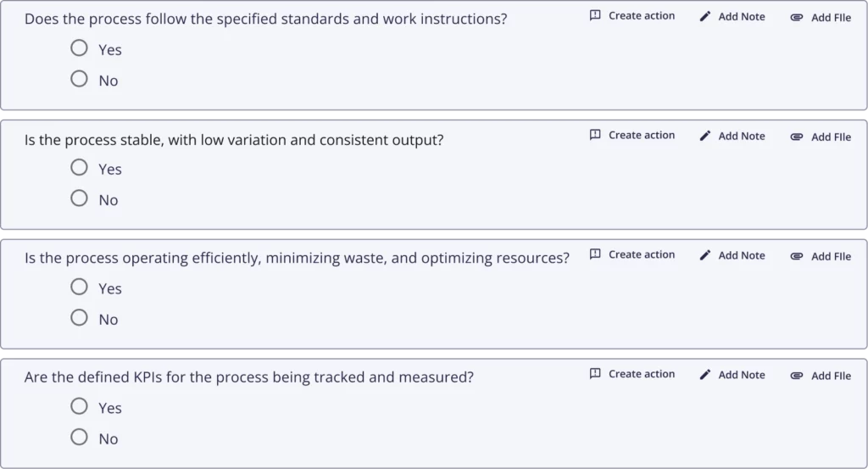
Task: Select Yes for process stable question
Action: [79, 167]
